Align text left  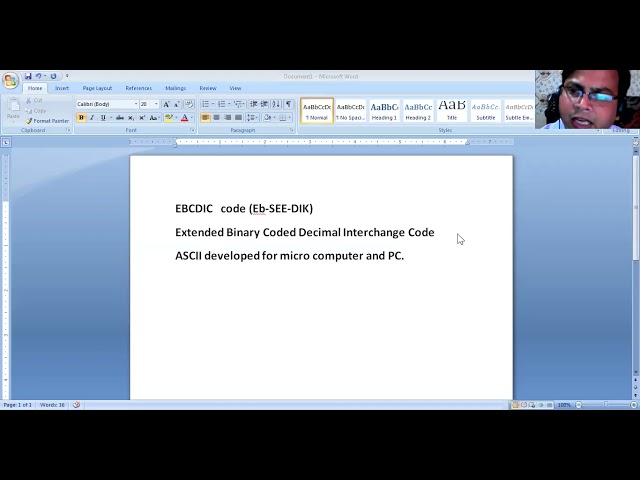[205, 118]
